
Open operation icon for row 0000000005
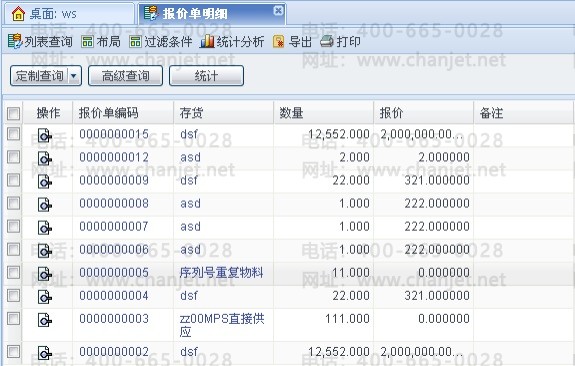point(45,274)
